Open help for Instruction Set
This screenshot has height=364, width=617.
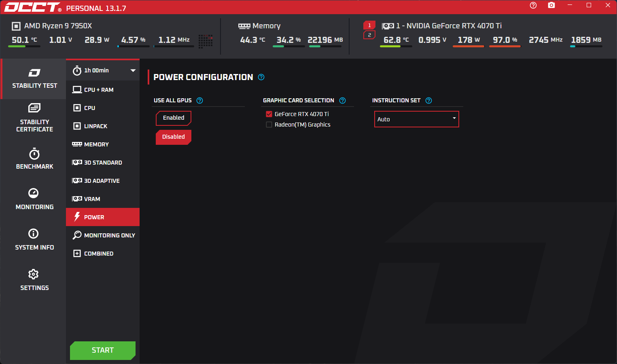pyautogui.click(x=429, y=101)
